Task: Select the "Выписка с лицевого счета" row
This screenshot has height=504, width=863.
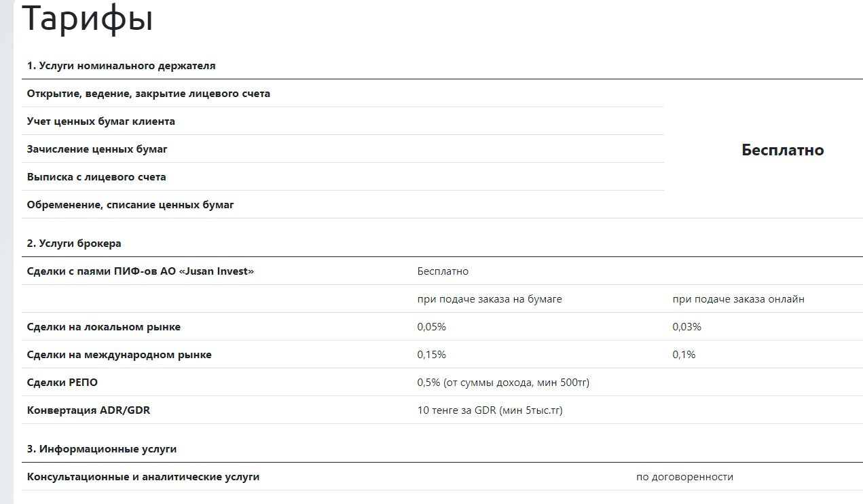Action: (96, 177)
